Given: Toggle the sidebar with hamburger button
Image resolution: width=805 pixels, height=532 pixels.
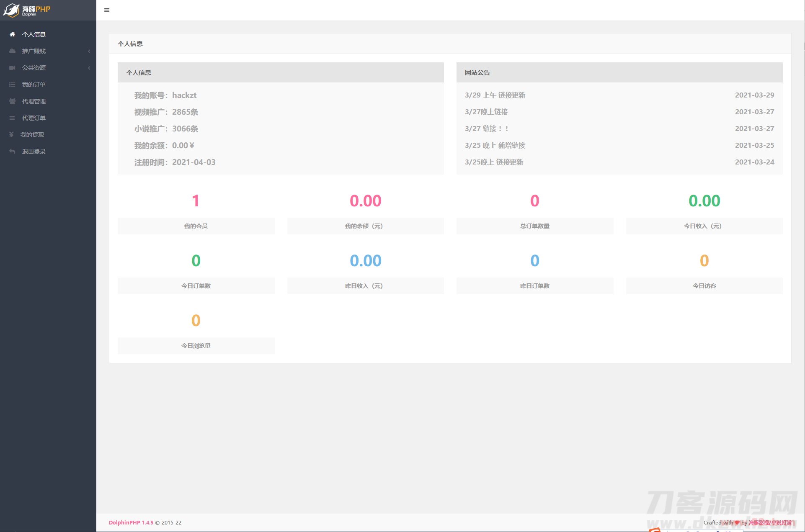Looking at the screenshot, I should (107, 10).
